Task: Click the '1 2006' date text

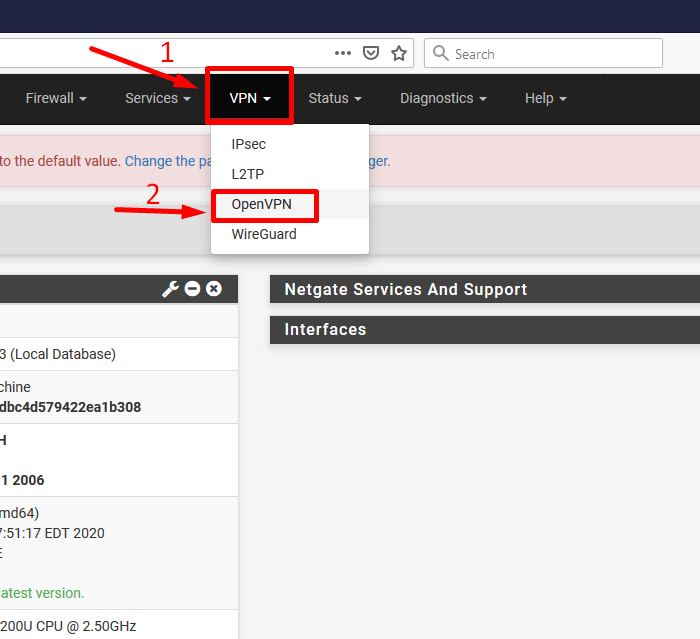Action: click(22, 480)
